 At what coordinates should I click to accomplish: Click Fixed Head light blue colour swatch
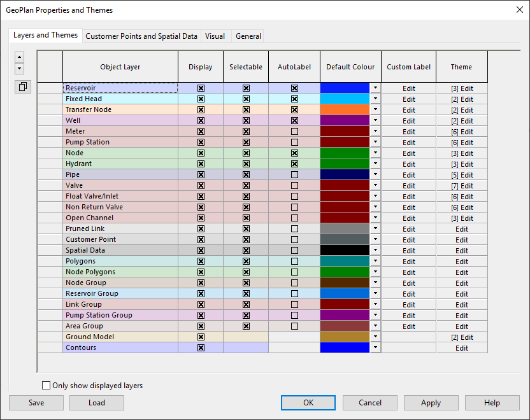345,99
